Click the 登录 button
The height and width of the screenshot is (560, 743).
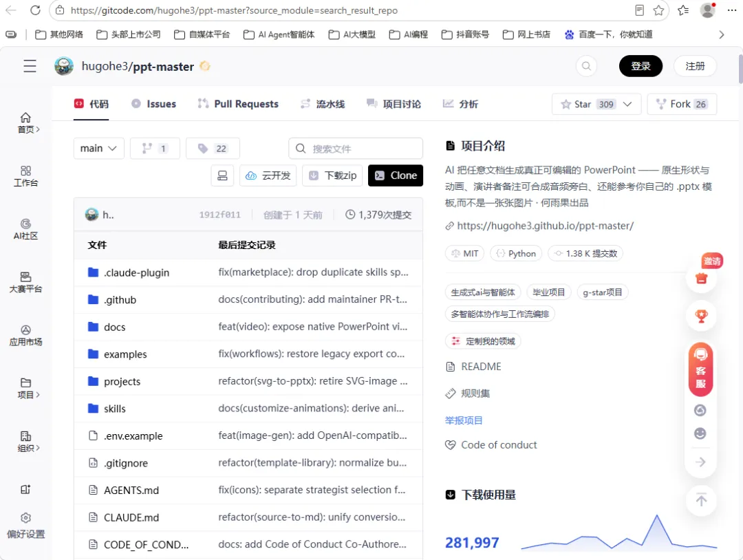tap(640, 66)
